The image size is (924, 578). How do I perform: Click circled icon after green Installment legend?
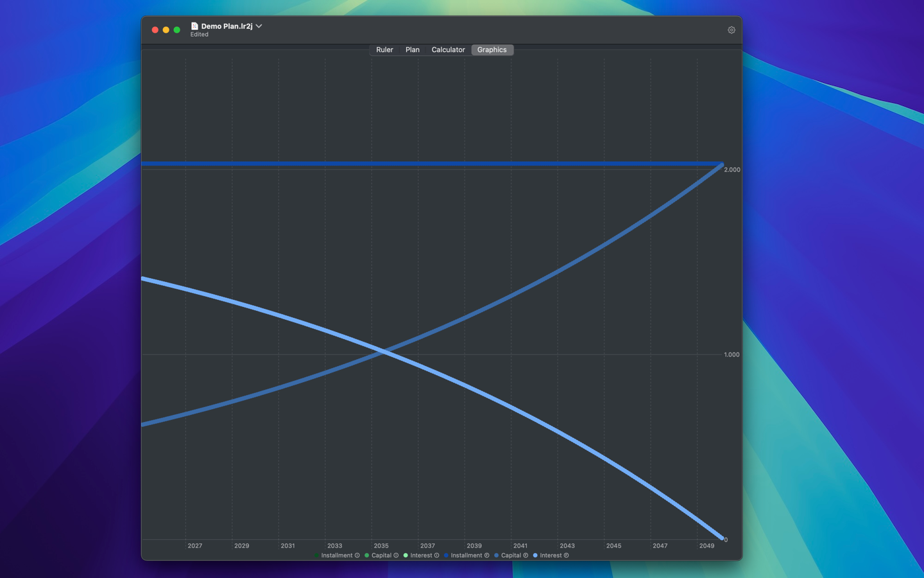(x=357, y=556)
